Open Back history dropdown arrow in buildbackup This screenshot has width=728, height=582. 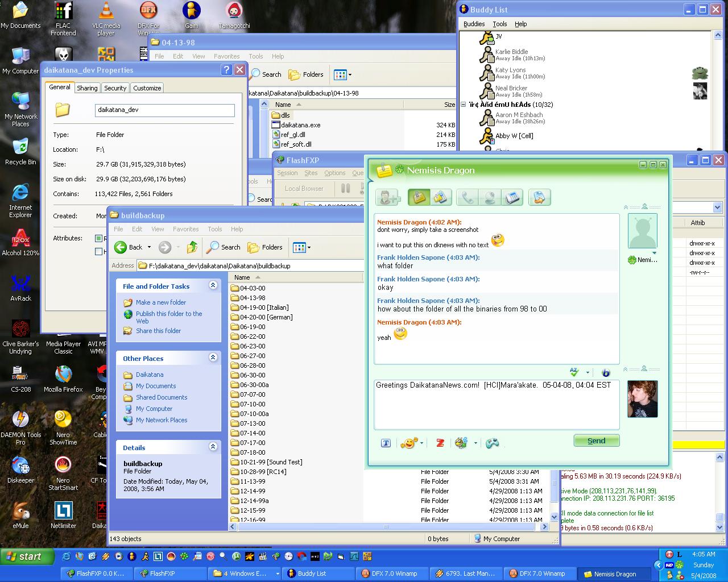(149, 247)
